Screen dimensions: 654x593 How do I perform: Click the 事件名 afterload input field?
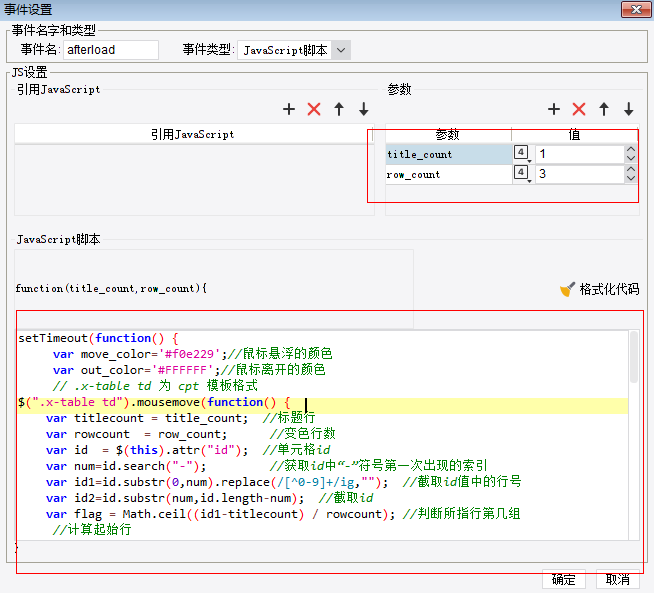[111, 50]
